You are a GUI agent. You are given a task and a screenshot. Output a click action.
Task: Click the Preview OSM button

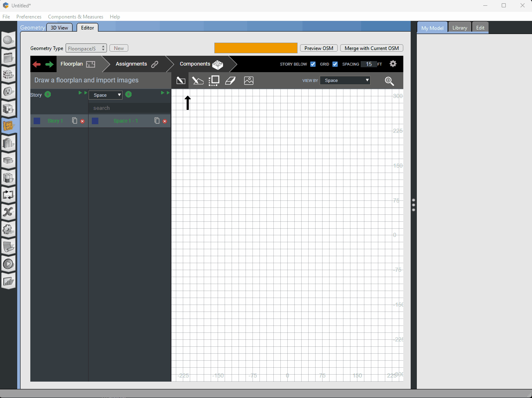pyautogui.click(x=319, y=48)
